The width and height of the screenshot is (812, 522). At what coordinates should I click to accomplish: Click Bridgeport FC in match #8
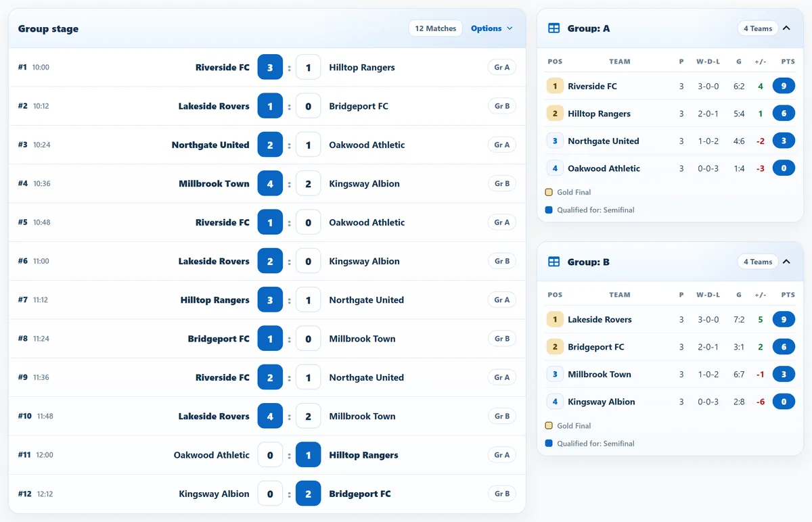[219, 339]
